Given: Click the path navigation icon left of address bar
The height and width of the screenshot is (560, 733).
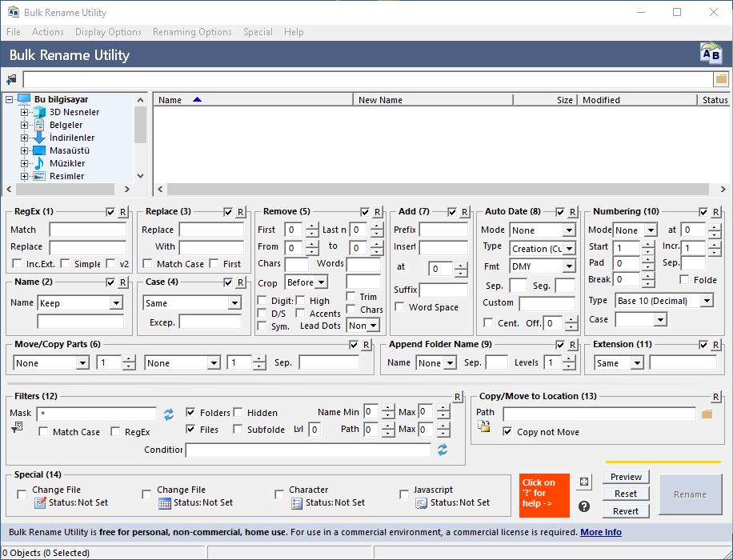Looking at the screenshot, I should pyautogui.click(x=11, y=79).
